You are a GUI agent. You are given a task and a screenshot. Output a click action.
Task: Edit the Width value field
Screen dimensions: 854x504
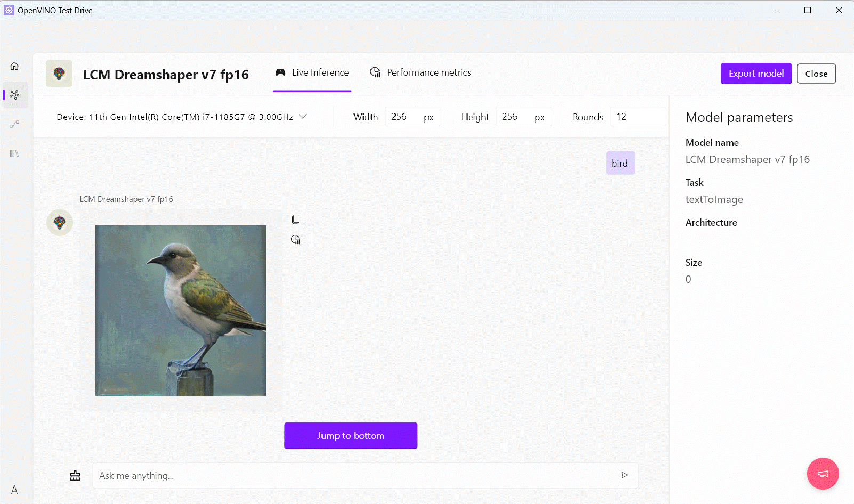pyautogui.click(x=413, y=117)
